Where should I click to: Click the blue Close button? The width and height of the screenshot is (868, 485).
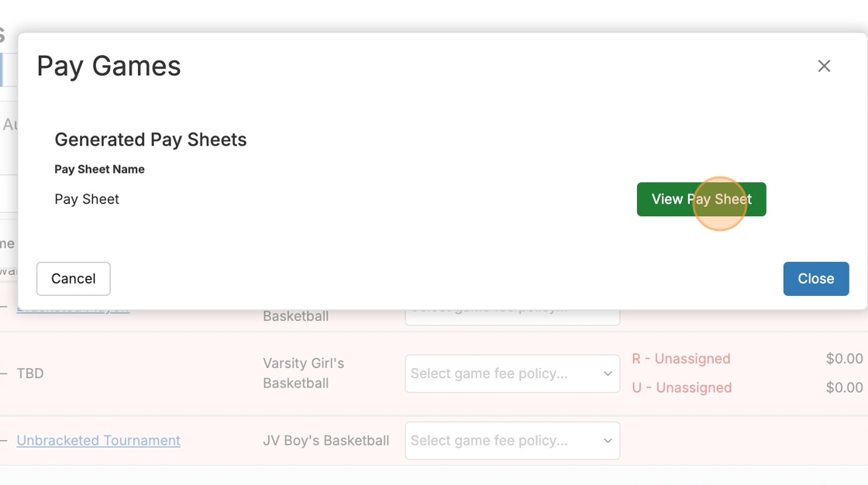tap(815, 279)
